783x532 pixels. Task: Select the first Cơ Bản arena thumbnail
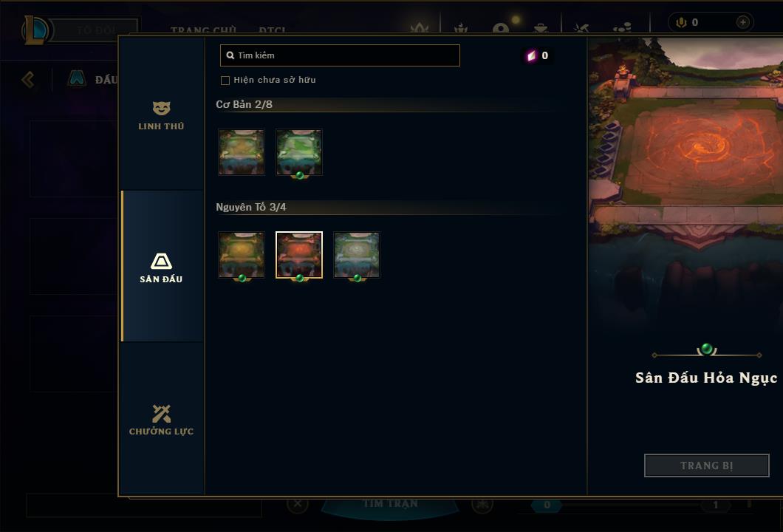pos(242,152)
